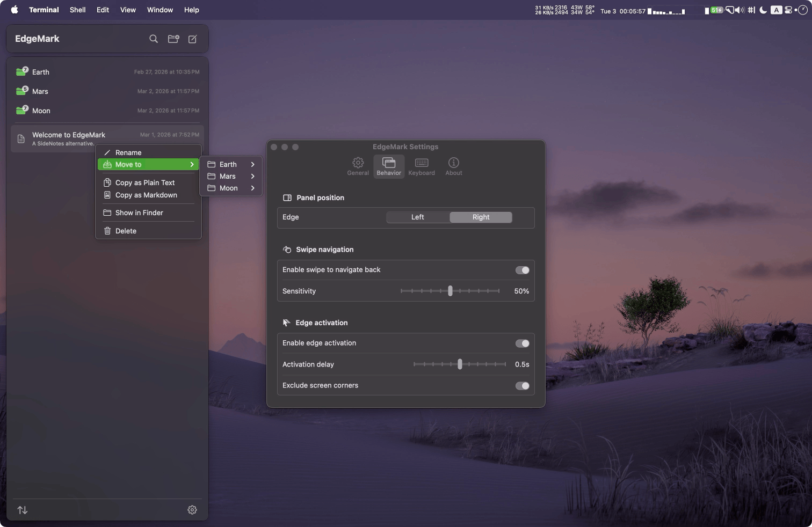
Task: Select Copy as Markdown menu item
Action: (146, 195)
